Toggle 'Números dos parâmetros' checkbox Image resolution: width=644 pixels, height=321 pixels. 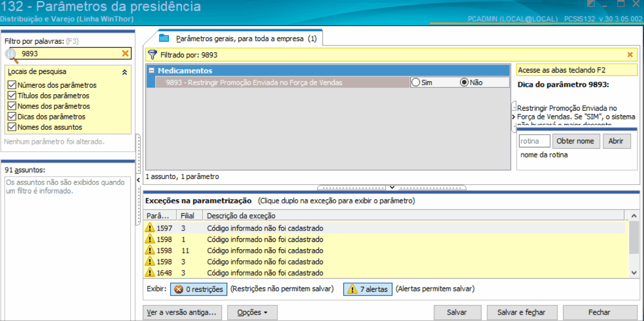(x=12, y=85)
